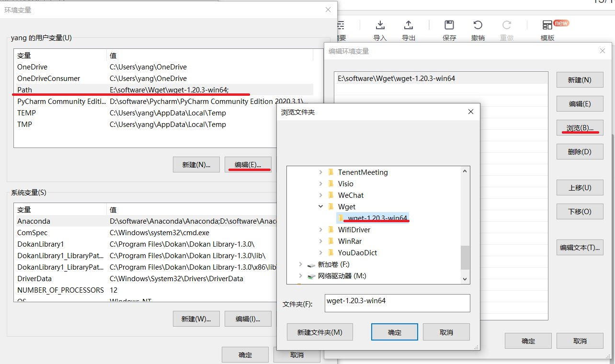Click 编辑(E)... under user variables

tap(248, 164)
